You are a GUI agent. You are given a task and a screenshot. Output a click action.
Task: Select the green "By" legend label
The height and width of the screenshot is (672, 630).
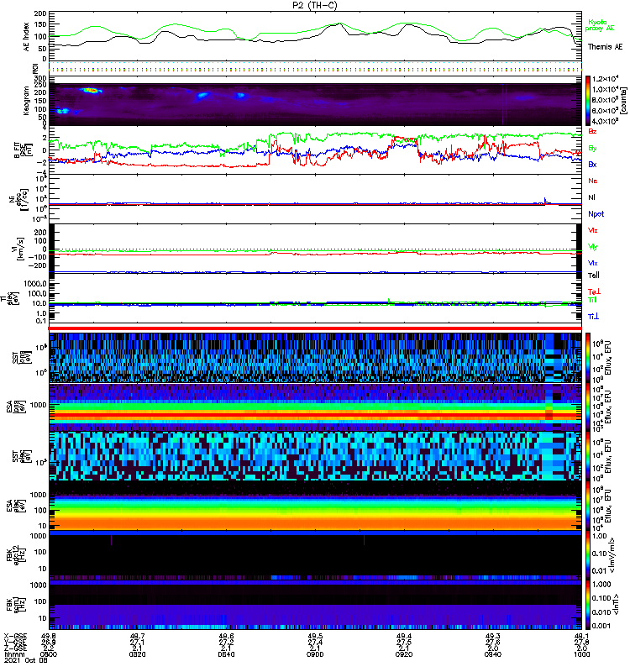click(592, 149)
